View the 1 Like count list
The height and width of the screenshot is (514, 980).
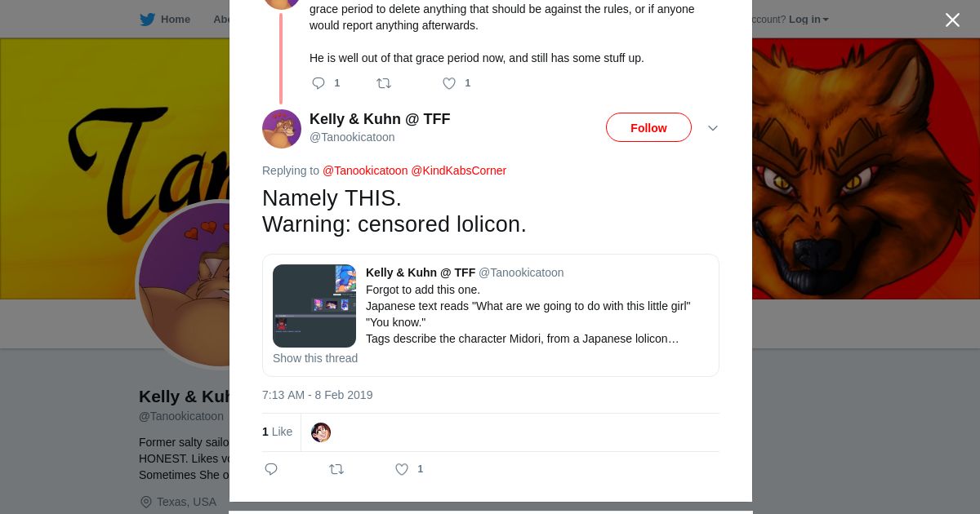[x=277, y=432]
